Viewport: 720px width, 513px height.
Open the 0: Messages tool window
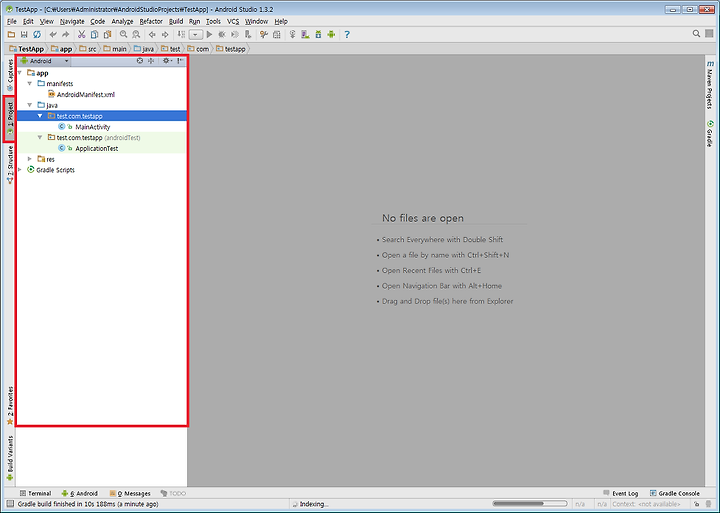[130, 493]
